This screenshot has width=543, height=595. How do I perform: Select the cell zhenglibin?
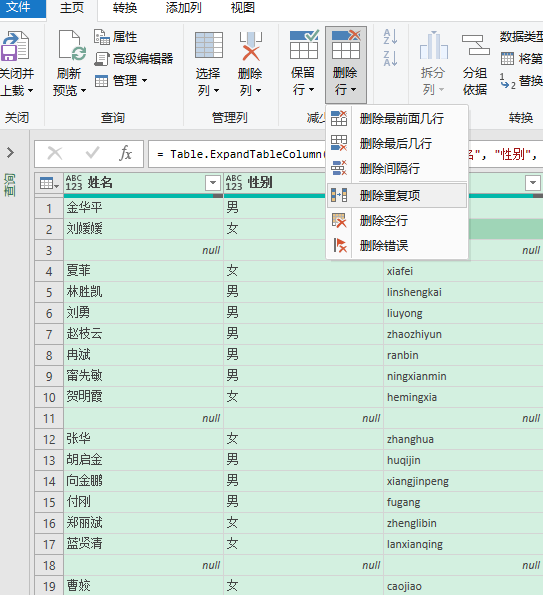click(463, 523)
